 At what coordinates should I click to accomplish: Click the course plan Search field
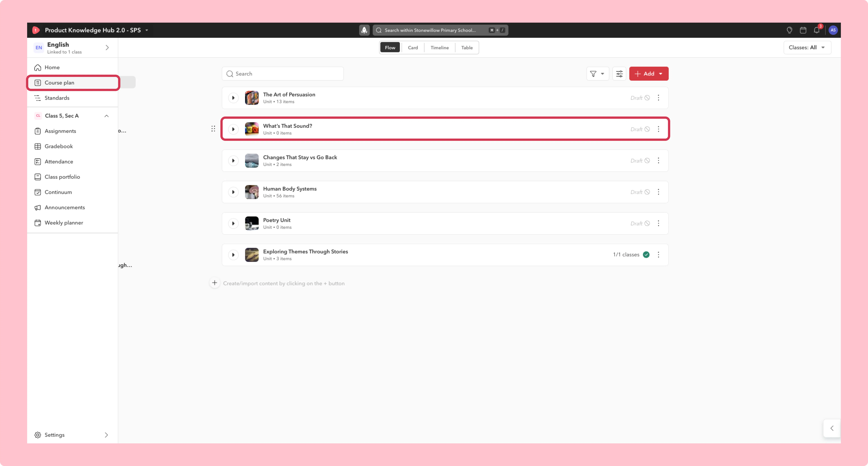(x=283, y=74)
